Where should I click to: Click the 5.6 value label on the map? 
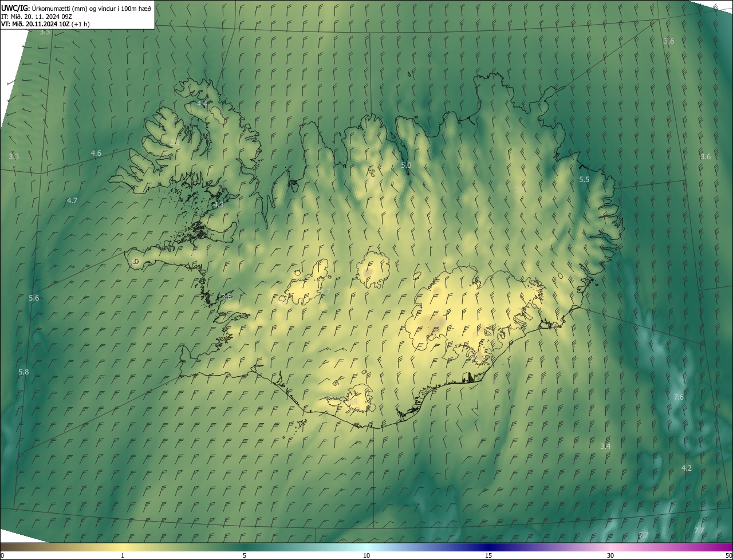click(x=34, y=298)
